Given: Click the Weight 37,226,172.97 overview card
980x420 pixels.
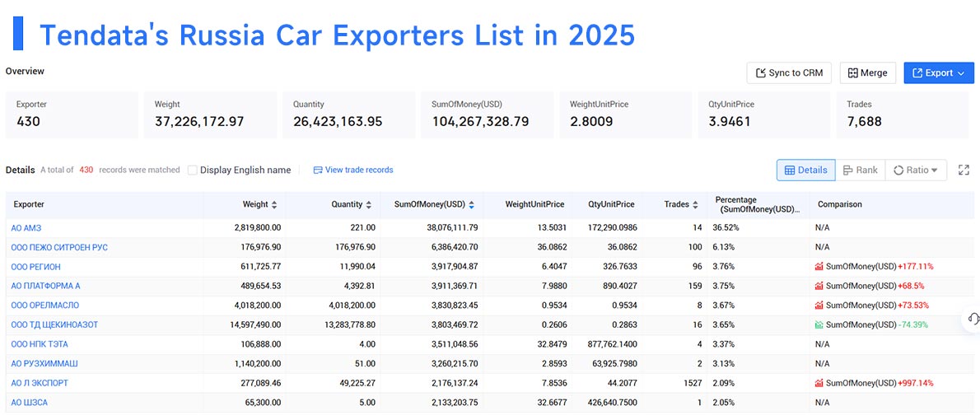Looking at the screenshot, I should click(211, 115).
